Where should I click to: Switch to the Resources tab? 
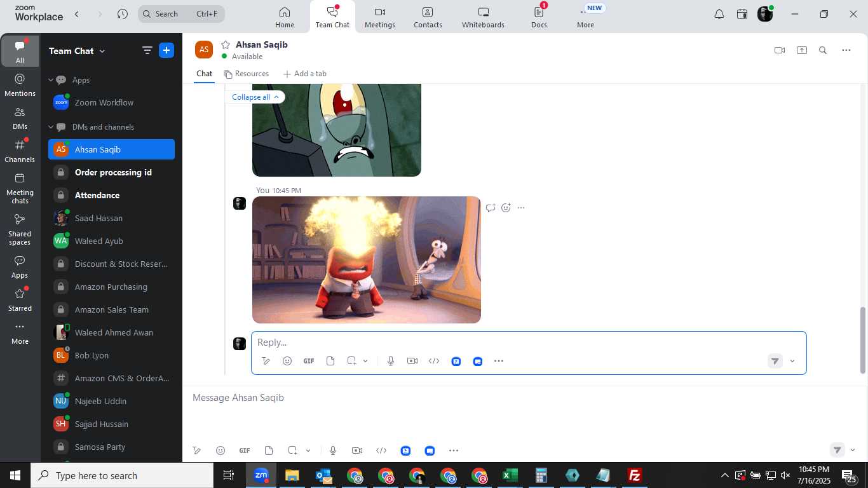pos(247,74)
